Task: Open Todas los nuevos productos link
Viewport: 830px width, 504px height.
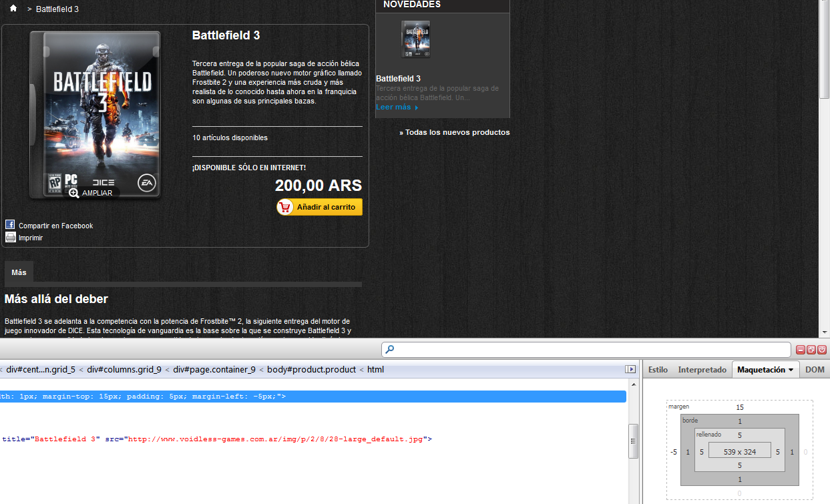Action: pos(455,132)
